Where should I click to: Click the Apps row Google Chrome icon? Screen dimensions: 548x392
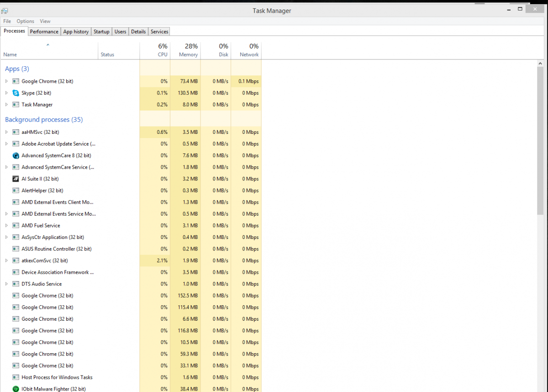(16, 81)
